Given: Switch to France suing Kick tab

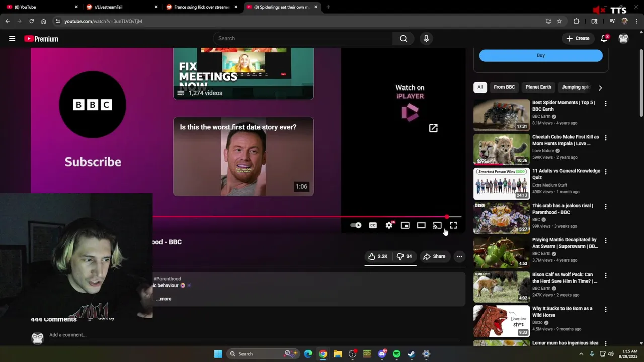Looking at the screenshot, I should coord(201,7).
